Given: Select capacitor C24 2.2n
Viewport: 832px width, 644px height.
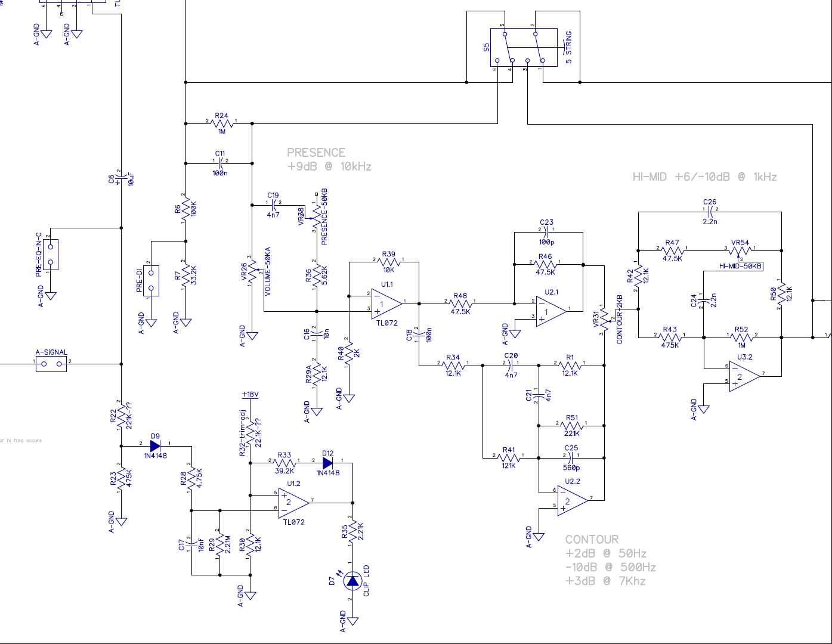Looking at the screenshot, I should pyautogui.click(x=703, y=301).
